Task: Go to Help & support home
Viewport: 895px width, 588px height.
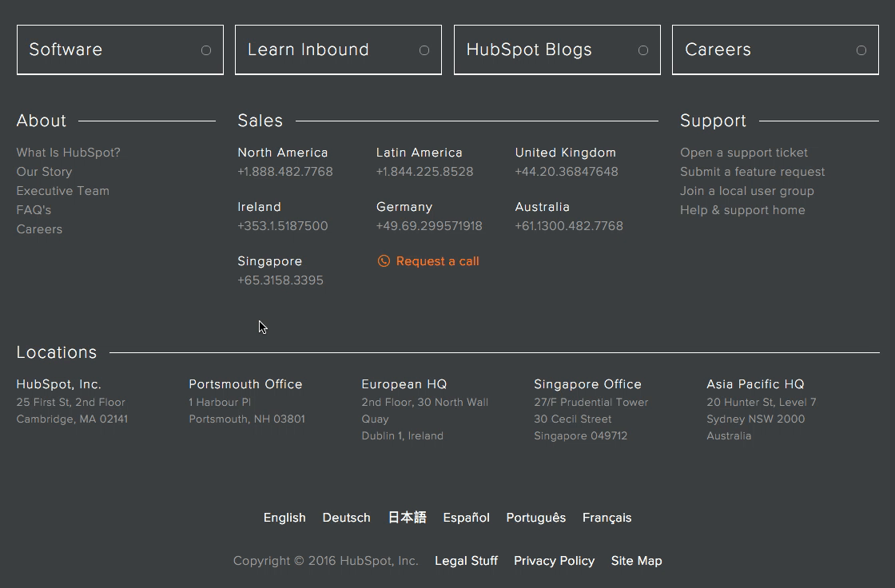Action: coord(742,210)
